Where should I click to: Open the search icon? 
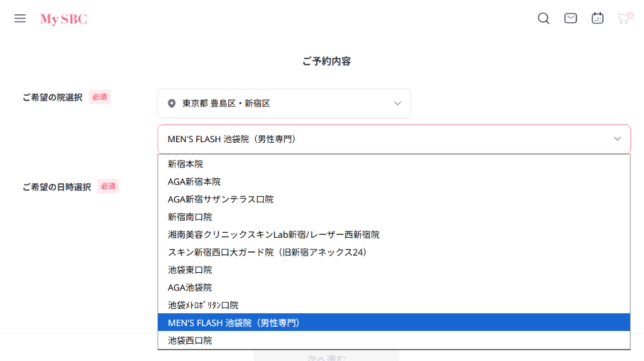coord(543,18)
